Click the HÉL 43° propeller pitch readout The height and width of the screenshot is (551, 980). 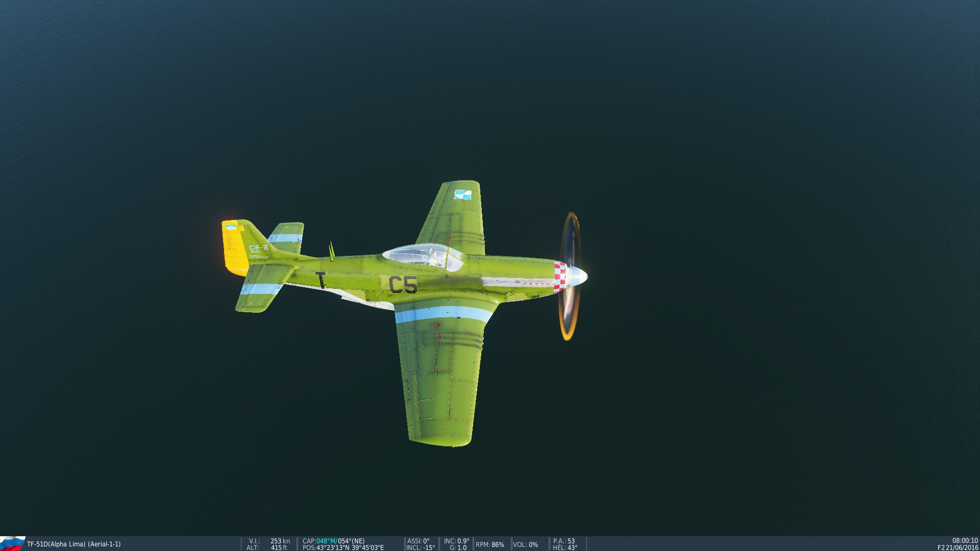[x=565, y=547]
